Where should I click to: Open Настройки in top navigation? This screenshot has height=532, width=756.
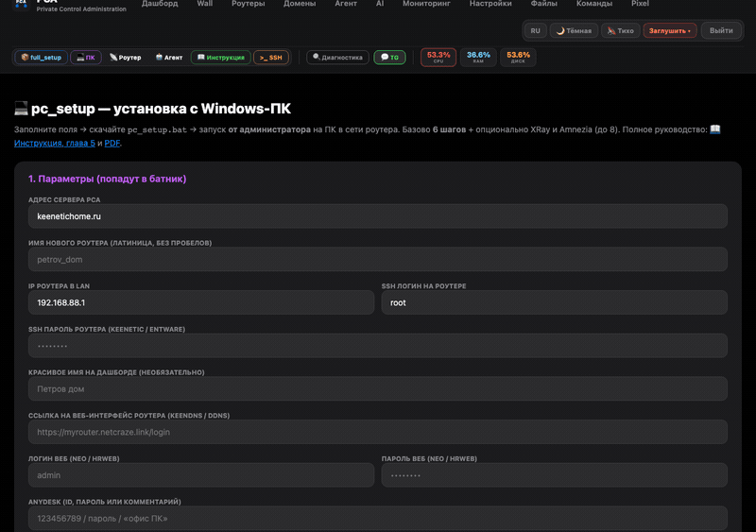490,4
